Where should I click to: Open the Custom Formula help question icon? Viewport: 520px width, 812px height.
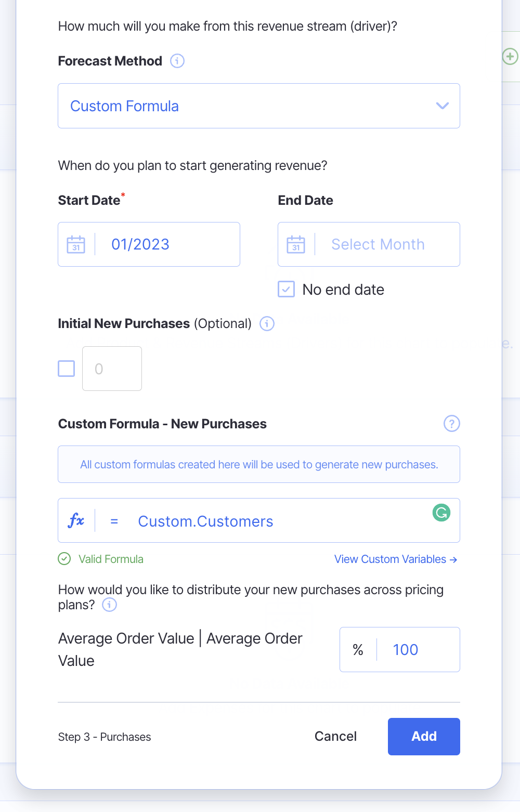451,424
